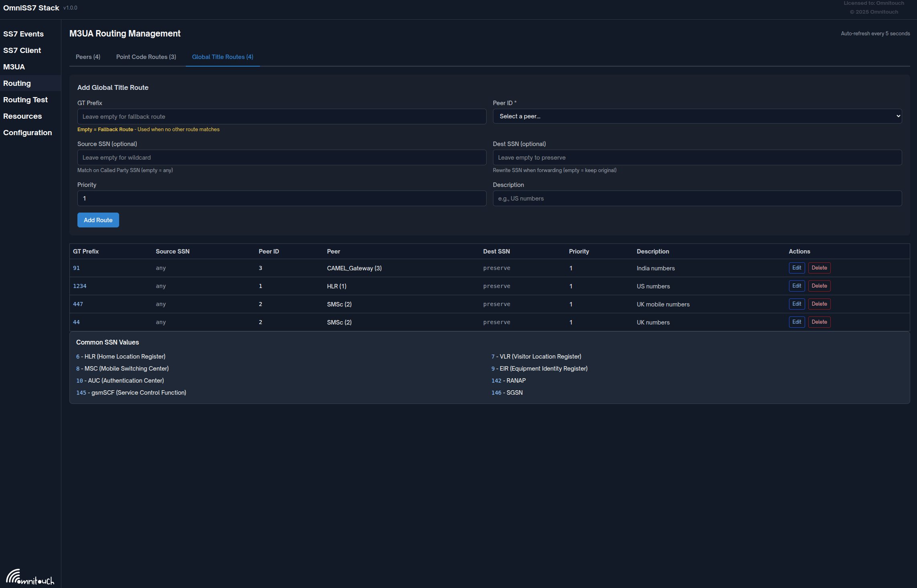Viewport: 917px width, 588px height.
Task: Click the Omnitouch logo icon
Action: coord(30,577)
